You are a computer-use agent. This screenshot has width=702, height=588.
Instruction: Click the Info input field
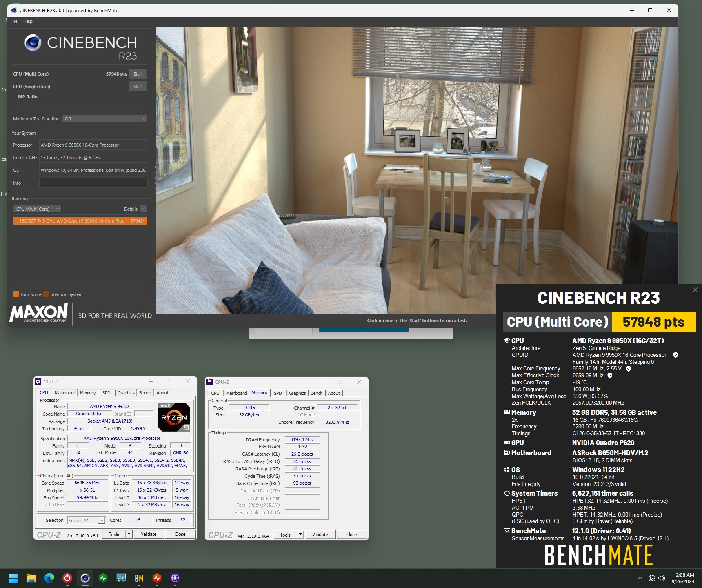click(x=93, y=183)
